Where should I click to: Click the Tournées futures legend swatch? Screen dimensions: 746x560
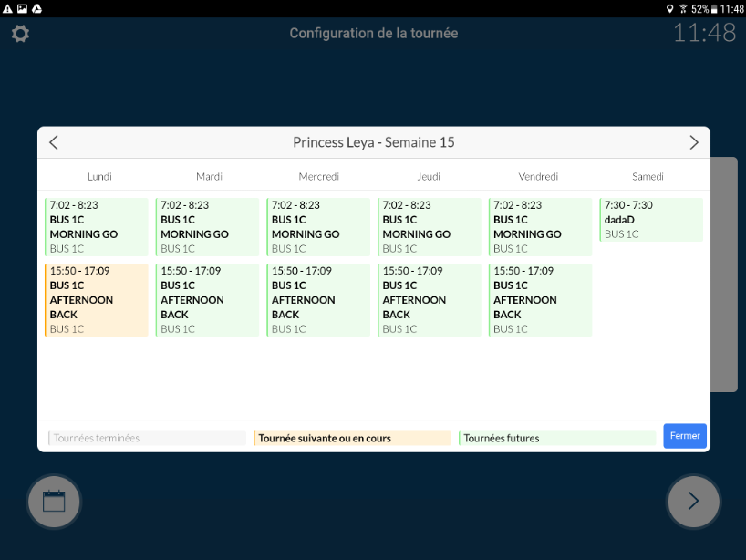[556, 438]
